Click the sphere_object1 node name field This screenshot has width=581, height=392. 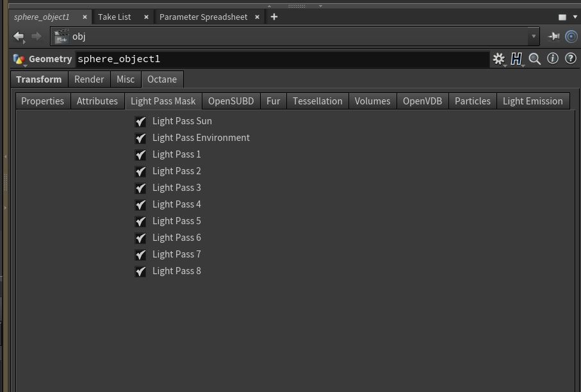click(x=282, y=59)
